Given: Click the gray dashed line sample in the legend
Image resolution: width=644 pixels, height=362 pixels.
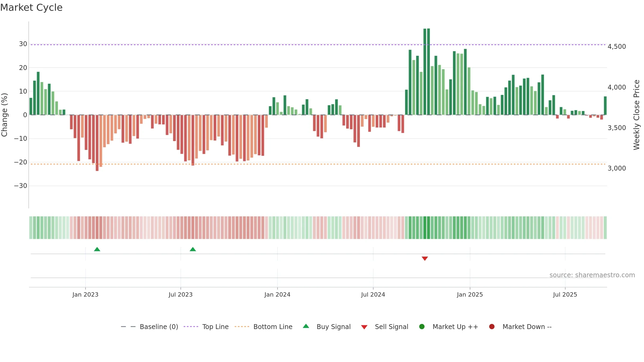Looking at the screenshot, I should (x=128, y=327).
